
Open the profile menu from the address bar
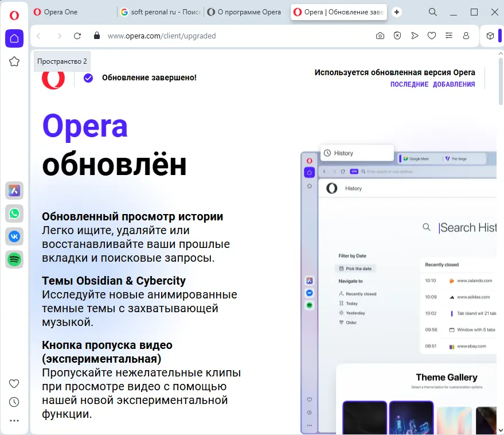466,36
